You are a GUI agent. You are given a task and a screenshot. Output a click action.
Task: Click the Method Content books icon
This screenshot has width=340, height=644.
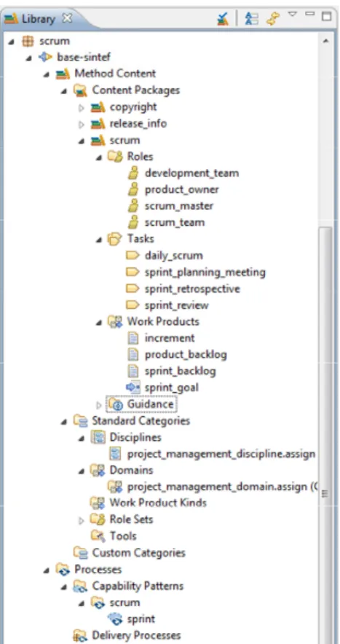(63, 74)
